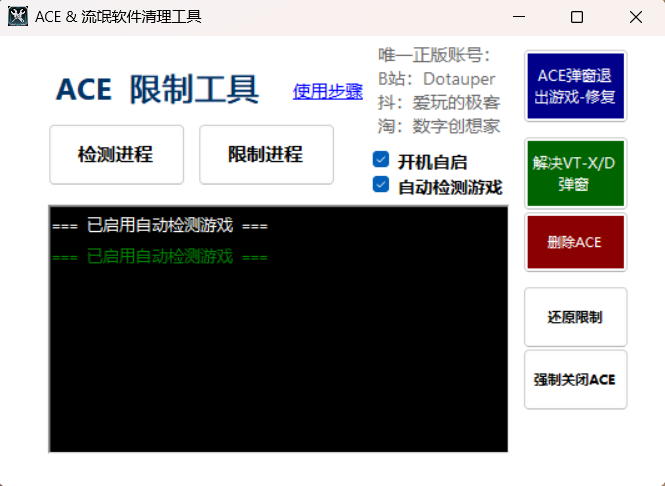Viewport: 665px width, 486px height.
Task: Click the red 删除ACE button
Action: 576,242
